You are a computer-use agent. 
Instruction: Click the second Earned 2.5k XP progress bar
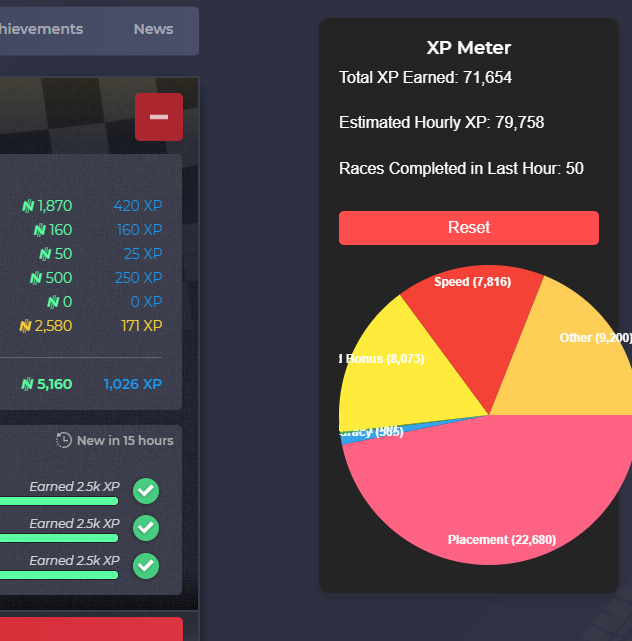click(59, 538)
